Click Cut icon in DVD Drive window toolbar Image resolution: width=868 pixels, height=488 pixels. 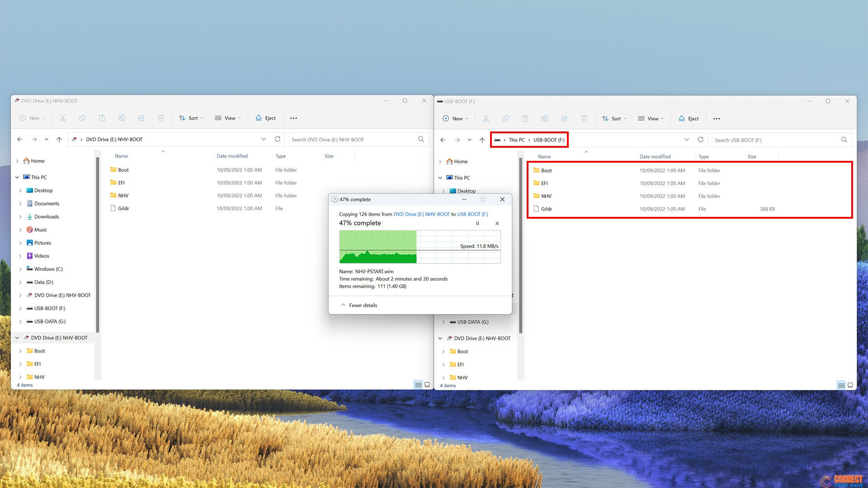pyautogui.click(x=62, y=118)
